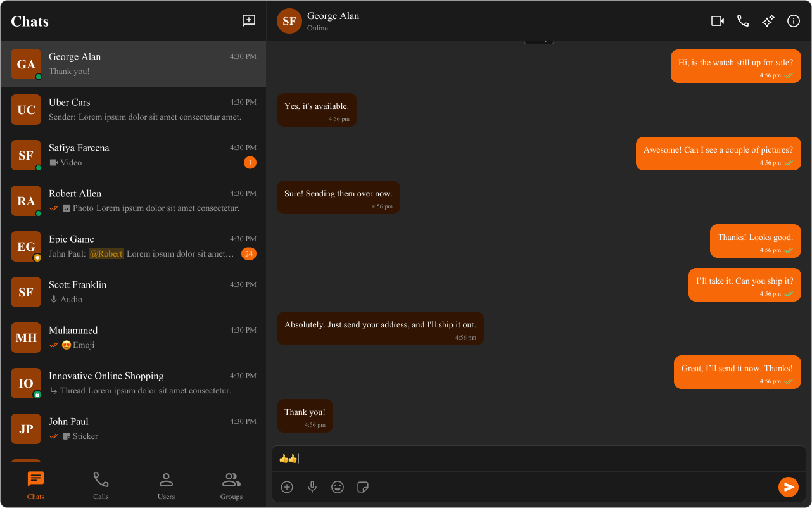Switch to the Users tab
812x508 pixels.
pos(166,486)
